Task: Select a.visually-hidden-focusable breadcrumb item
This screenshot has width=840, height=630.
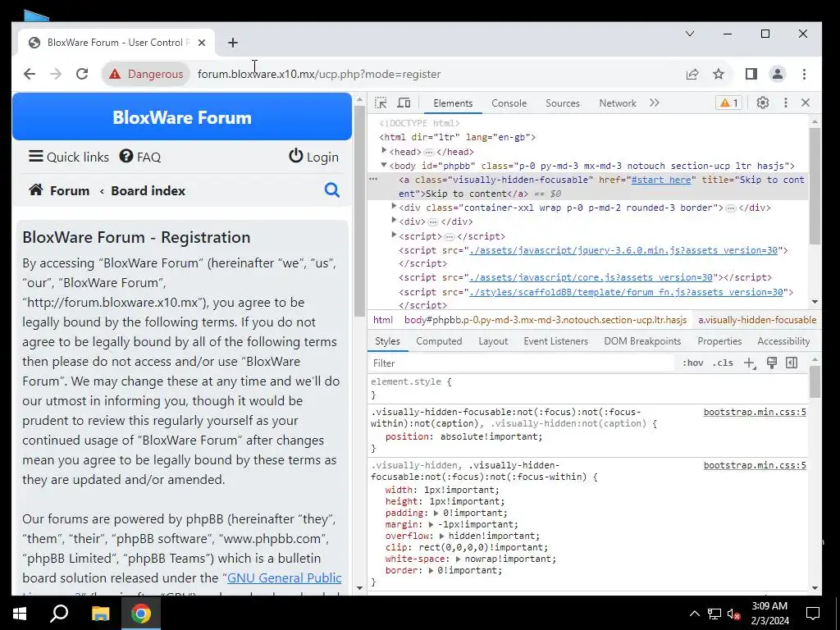Action: point(757,320)
